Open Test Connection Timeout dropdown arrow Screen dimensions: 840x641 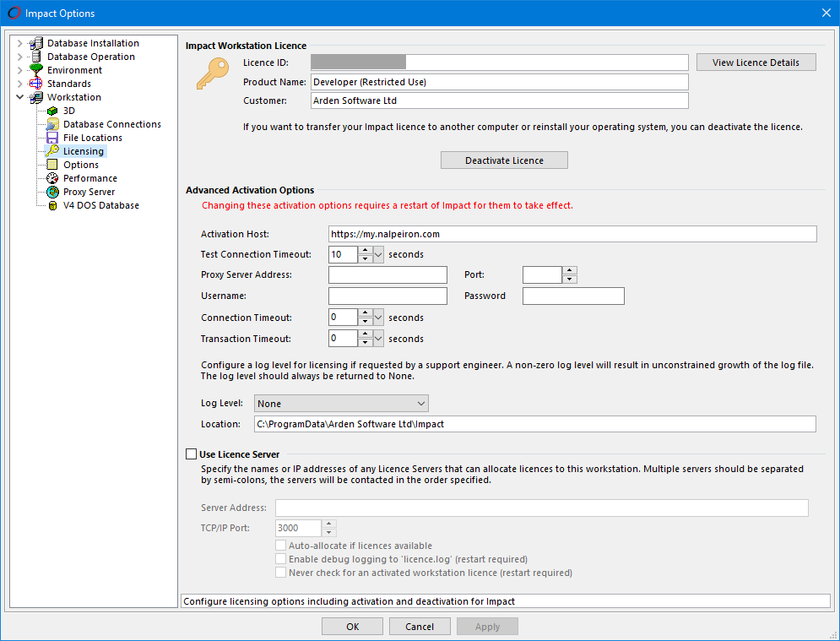click(378, 254)
